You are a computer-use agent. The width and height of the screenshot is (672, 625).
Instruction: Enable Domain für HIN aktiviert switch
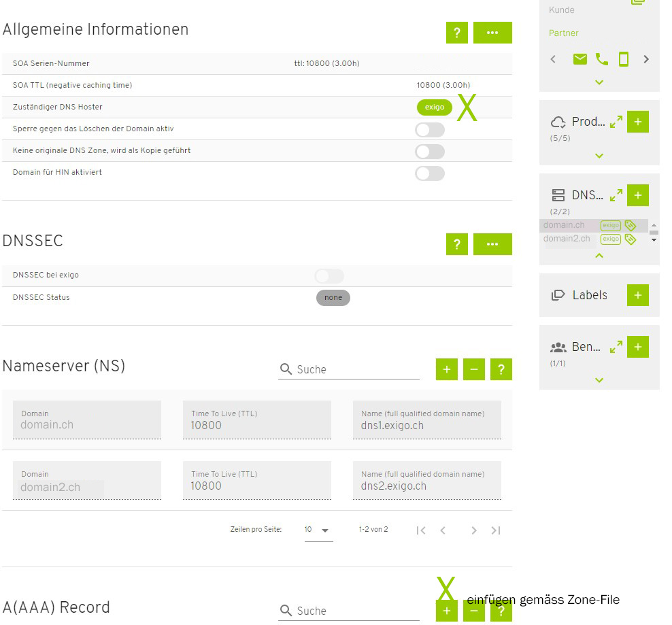430,173
